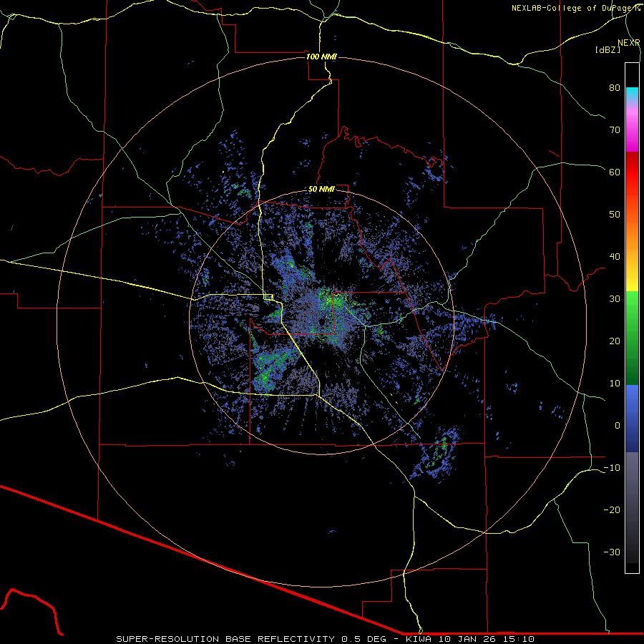
Task: Click the 0 value on the dBZ scale
Action: click(x=618, y=426)
